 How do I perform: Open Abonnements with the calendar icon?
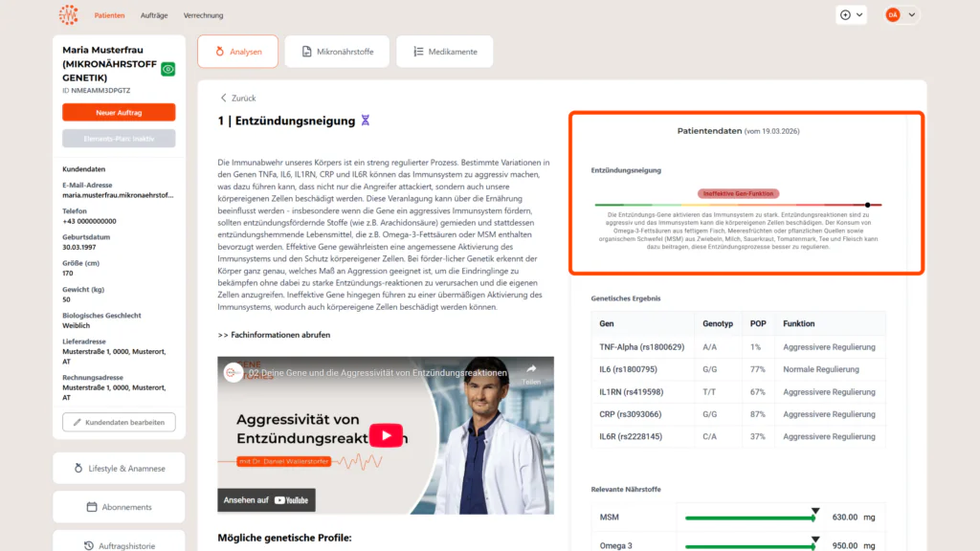[119, 507]
